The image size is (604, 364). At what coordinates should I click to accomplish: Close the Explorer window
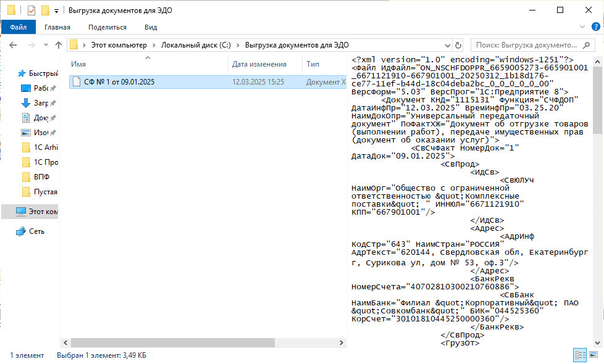(589, 10)
